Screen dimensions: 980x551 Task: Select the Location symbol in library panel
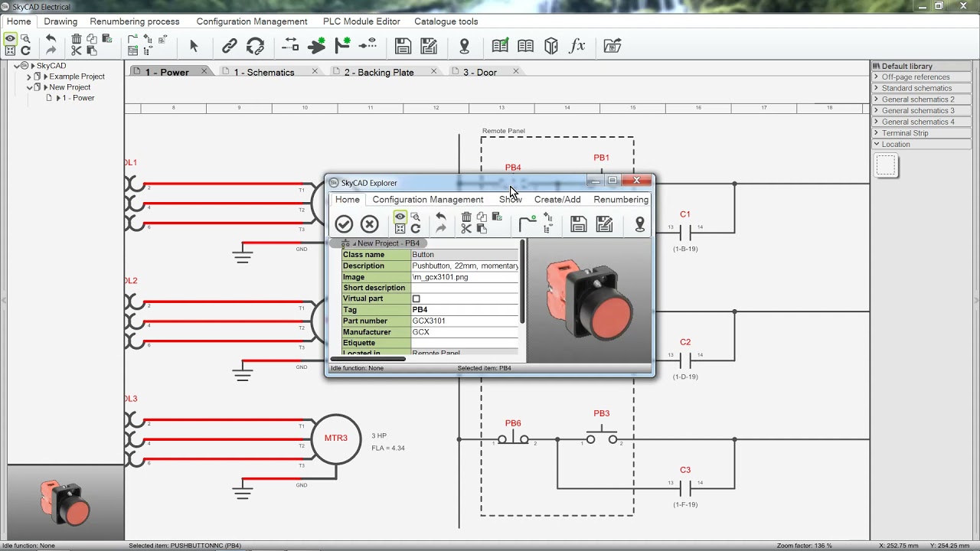887,165
